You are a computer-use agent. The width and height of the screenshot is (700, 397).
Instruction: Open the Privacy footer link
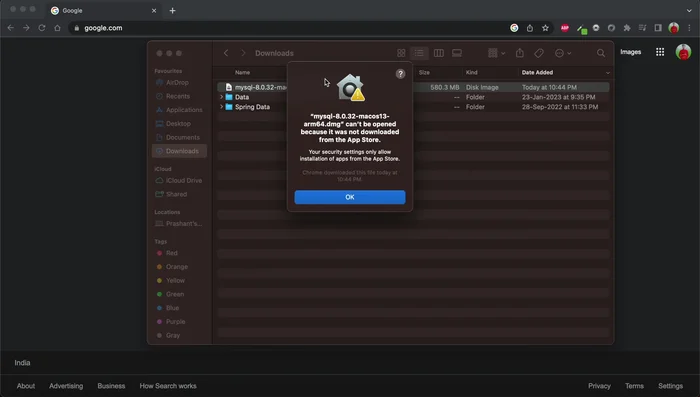pos(599,386)
